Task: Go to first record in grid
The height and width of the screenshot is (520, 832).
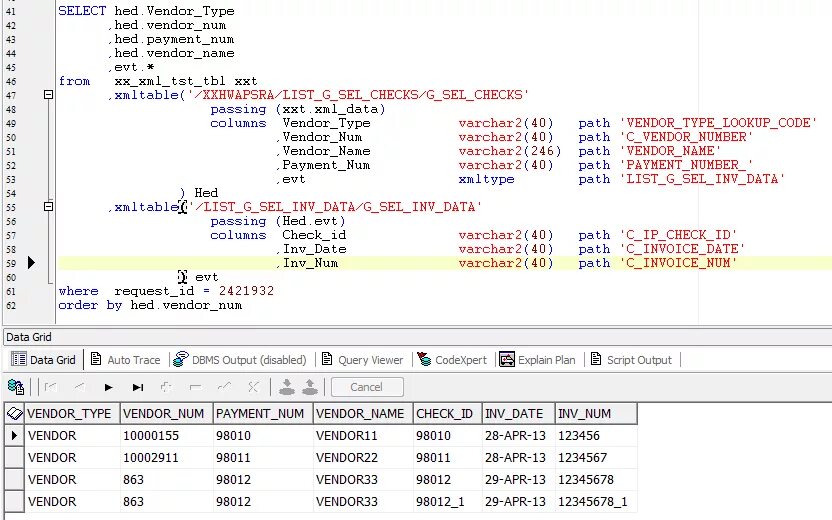Action: [50, 387]
